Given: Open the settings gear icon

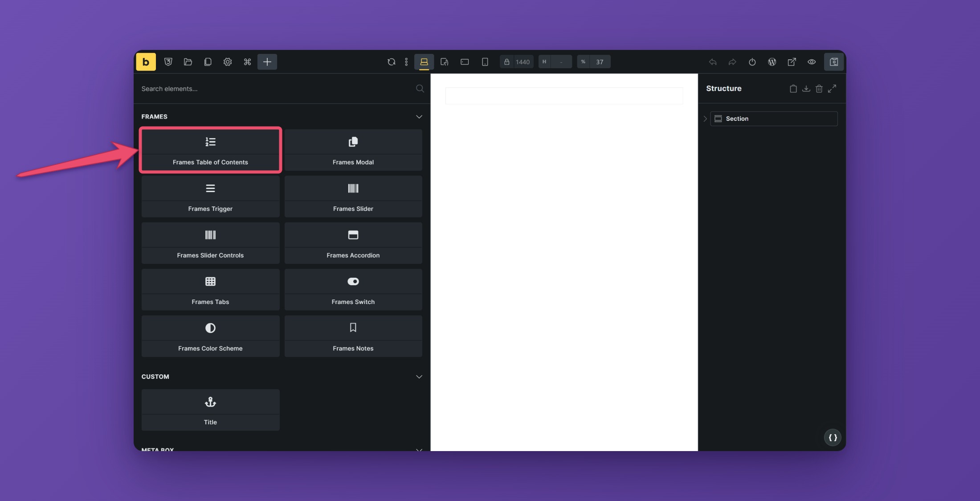Looking at the screenshot, I should pos(228,62).
